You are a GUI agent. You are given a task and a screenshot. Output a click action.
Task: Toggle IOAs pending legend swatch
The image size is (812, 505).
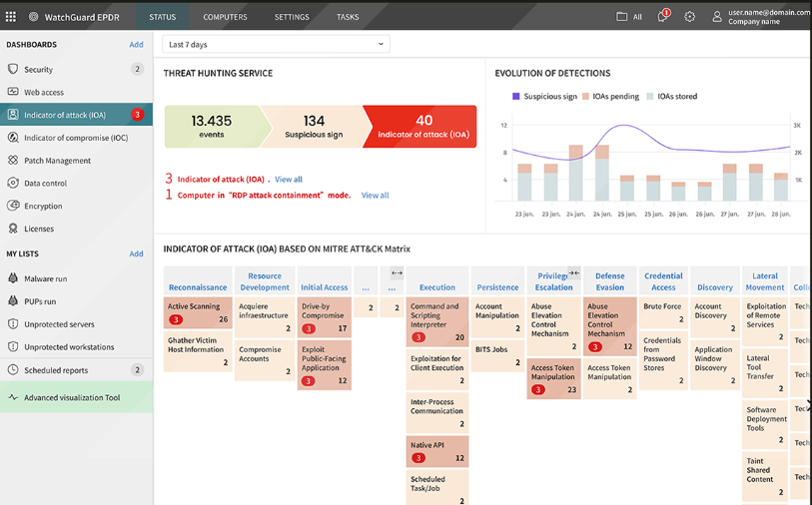(585, 96)
